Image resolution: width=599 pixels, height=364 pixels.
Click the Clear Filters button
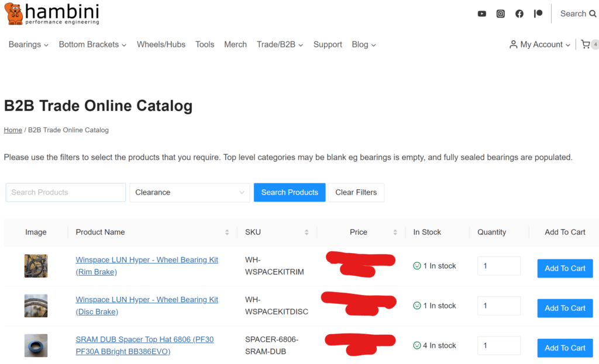(356, 192)
